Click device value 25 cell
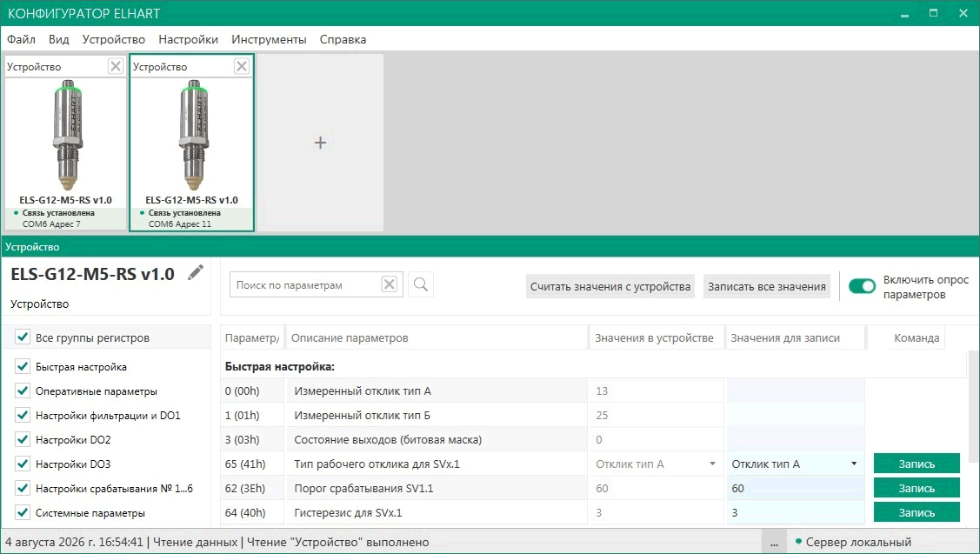Viewport: 980px width, 554px height. point(656,415)
